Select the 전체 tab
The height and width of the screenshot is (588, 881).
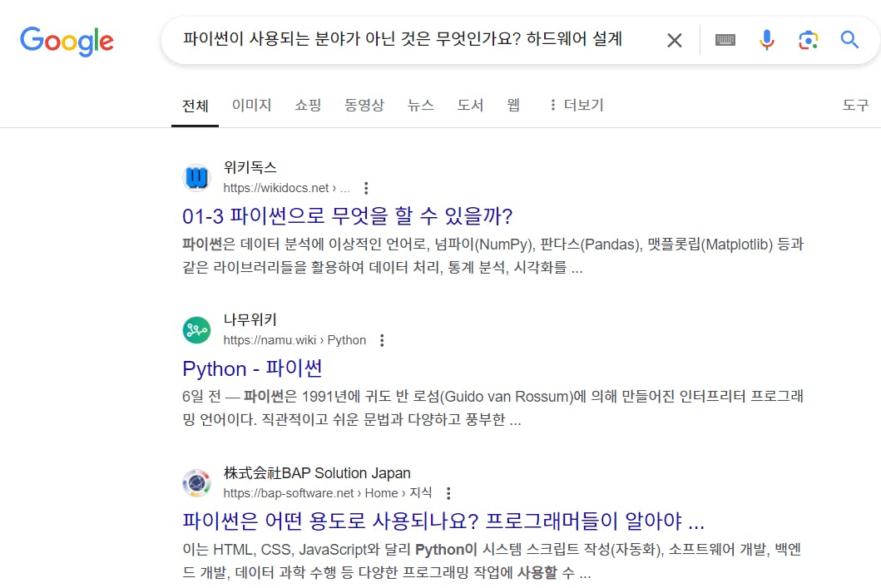[x=195, y=106]
